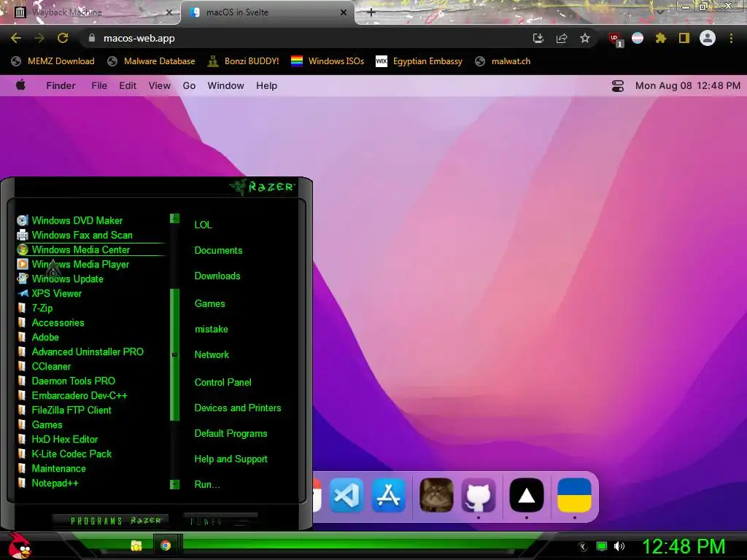Open the uBlock Origin extension

[x=615, y=39]
